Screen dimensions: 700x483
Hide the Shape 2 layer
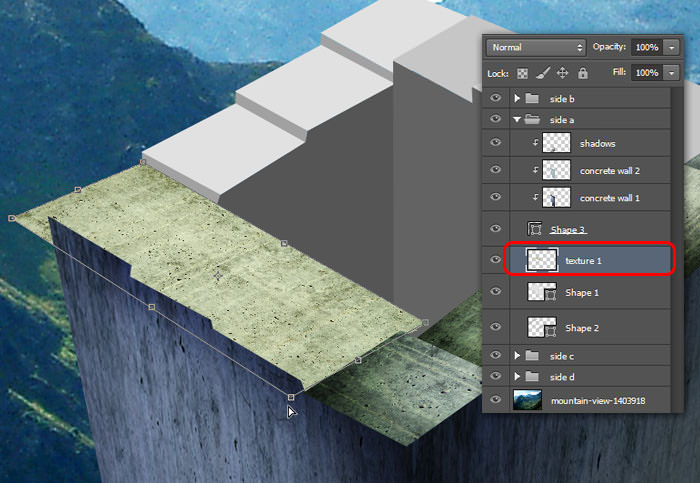coord(496,327)
